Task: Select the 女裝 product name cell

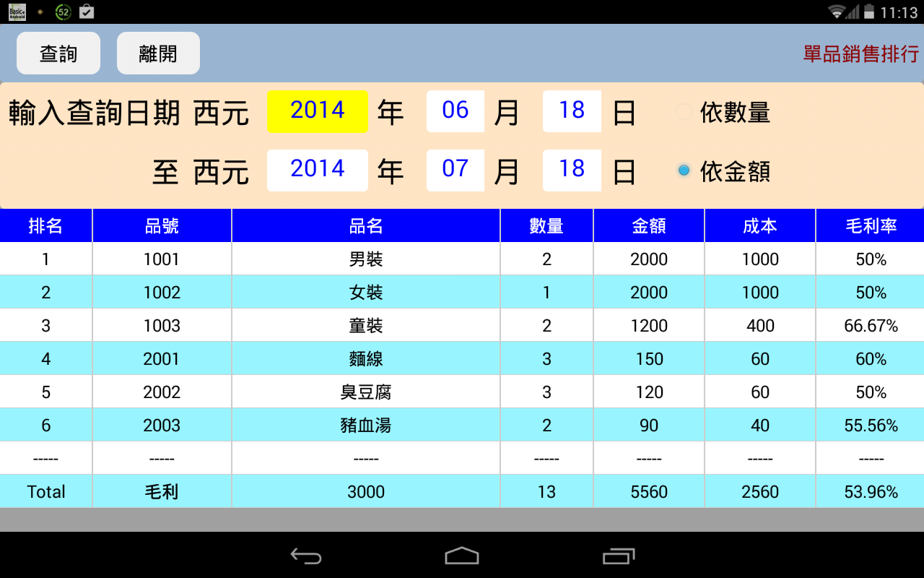Action: point(366,292)
